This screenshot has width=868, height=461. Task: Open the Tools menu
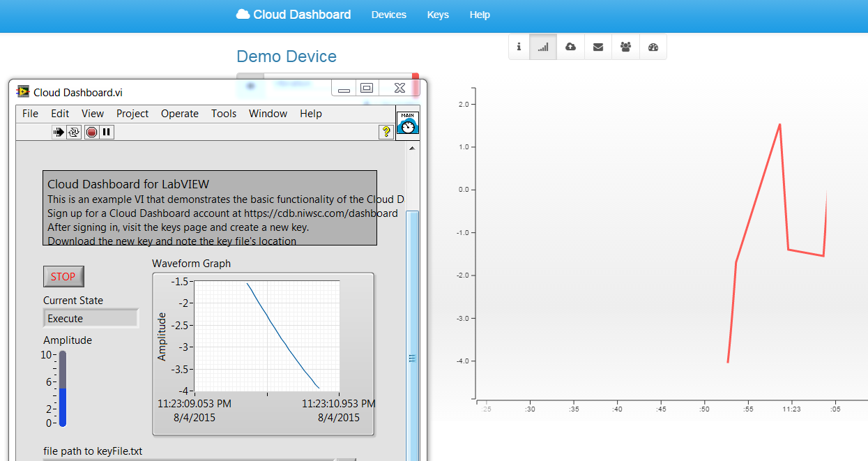pos(224,114)
